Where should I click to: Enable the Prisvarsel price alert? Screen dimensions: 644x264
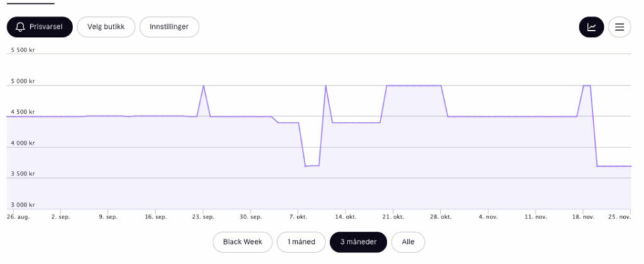click(x=40, y=27)
